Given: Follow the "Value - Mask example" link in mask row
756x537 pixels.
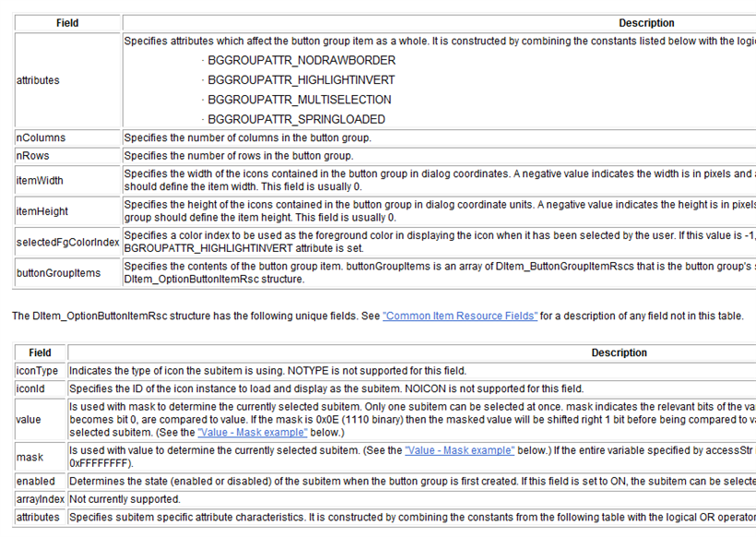Looking at the screenshot, I should pos(459,450).
